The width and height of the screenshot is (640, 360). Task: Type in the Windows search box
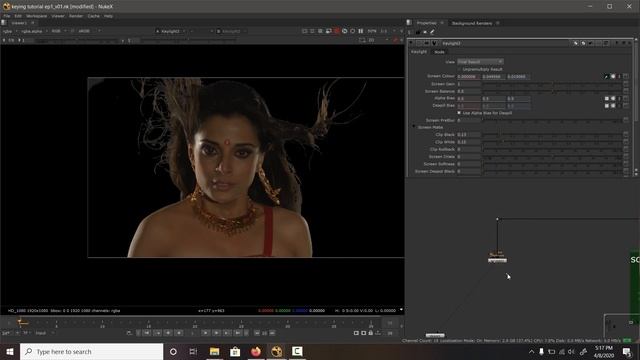click(x=91, y=351)
